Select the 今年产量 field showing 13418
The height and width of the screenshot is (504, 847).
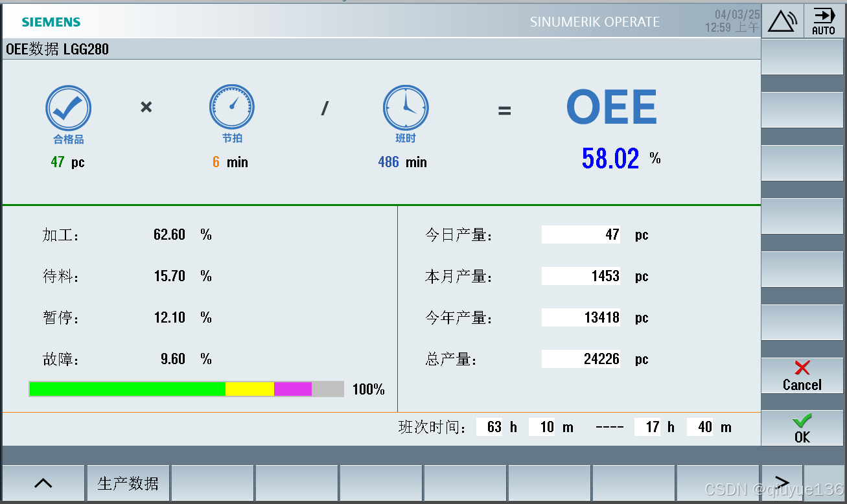pos(581,317)
